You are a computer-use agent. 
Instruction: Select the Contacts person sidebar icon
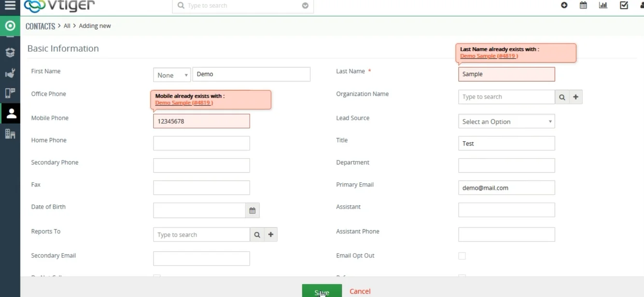tap(10, 114)
